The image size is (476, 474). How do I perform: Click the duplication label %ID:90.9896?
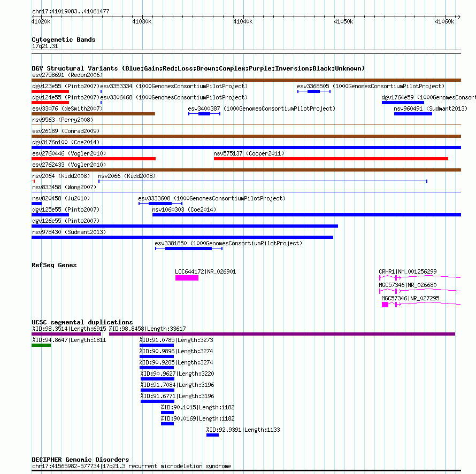click(176, 351)
